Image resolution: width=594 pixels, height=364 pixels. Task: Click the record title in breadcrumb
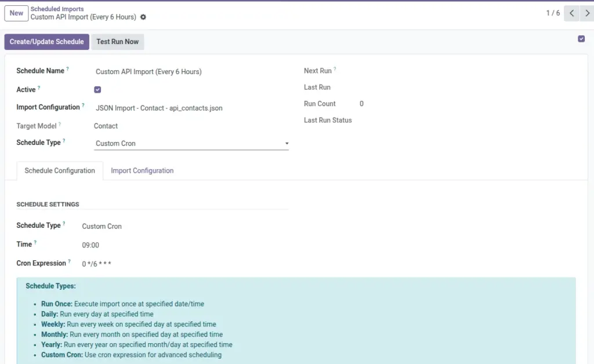(x=84, y=17)
